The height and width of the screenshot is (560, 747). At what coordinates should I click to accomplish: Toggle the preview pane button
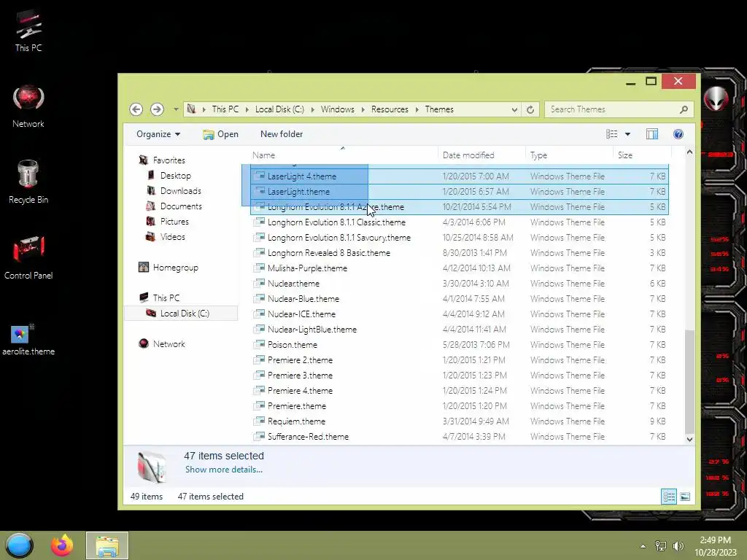click(x=652, y=134)
